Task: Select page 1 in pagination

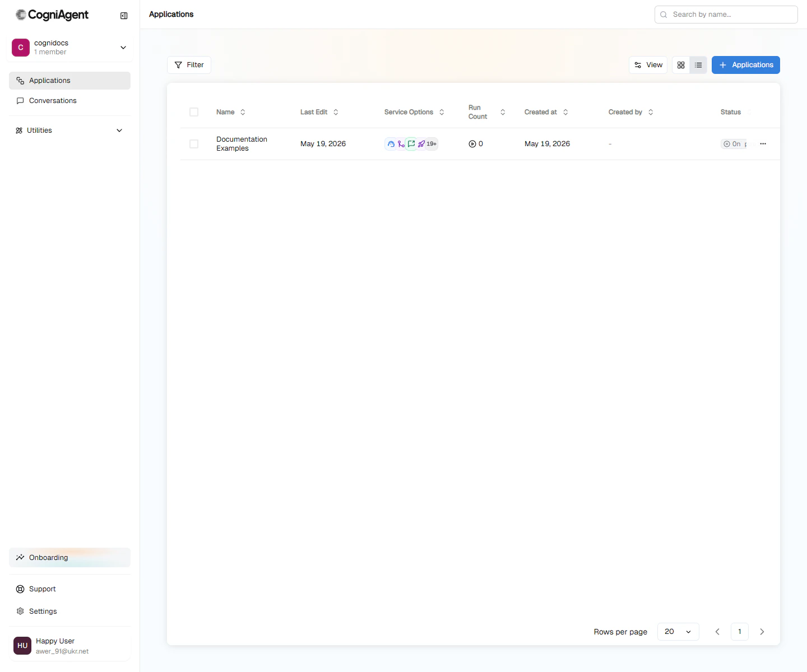Action: 740,632
